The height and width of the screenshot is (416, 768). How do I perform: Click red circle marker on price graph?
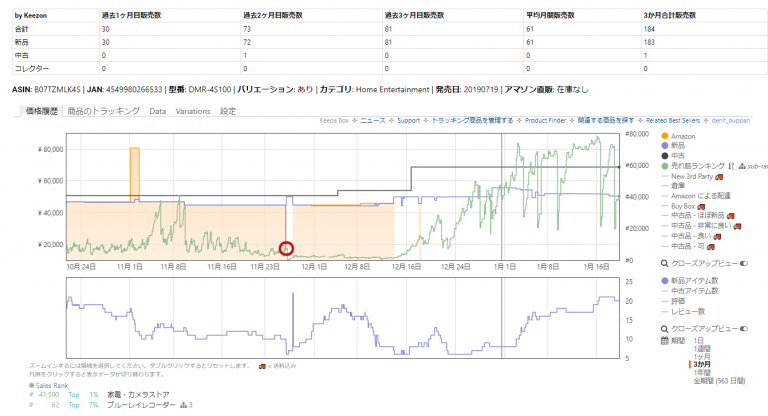pos(287,247)
